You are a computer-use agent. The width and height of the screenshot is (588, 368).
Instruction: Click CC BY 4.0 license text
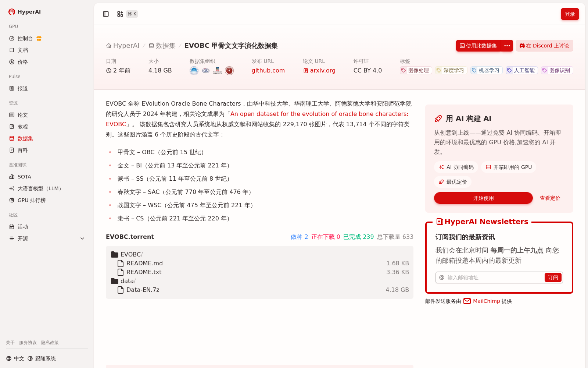(x=367, y=71)
